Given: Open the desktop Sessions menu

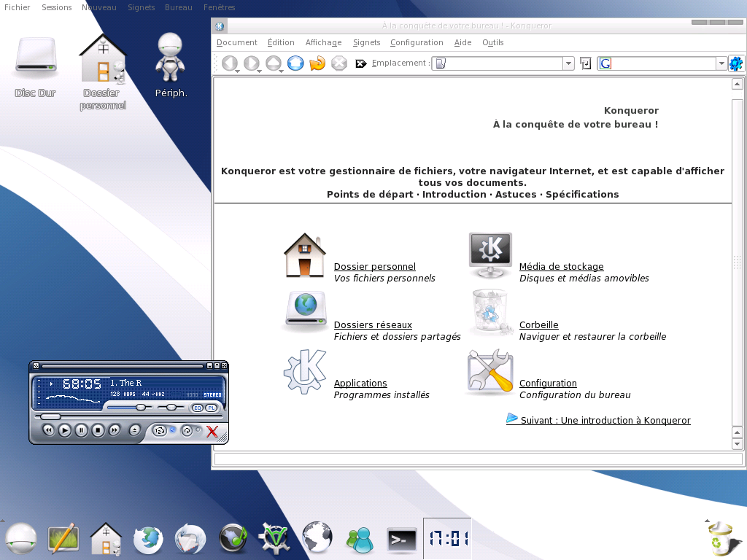Looking at the screenshot, I should tap(57, 7).
